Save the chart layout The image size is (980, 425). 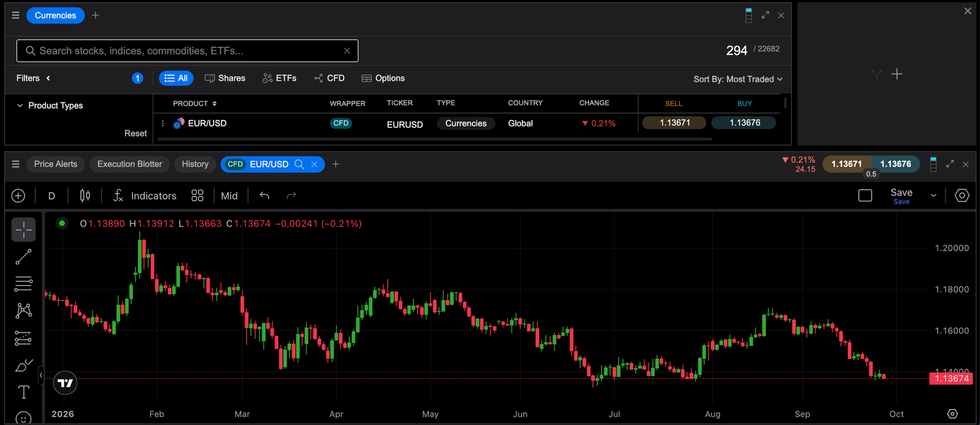901,196
